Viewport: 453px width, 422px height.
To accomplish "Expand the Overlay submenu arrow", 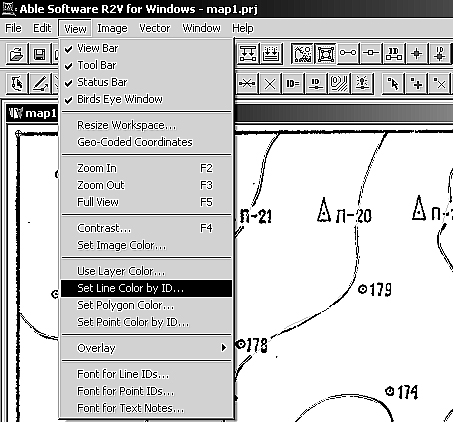I will click(224, 348).
